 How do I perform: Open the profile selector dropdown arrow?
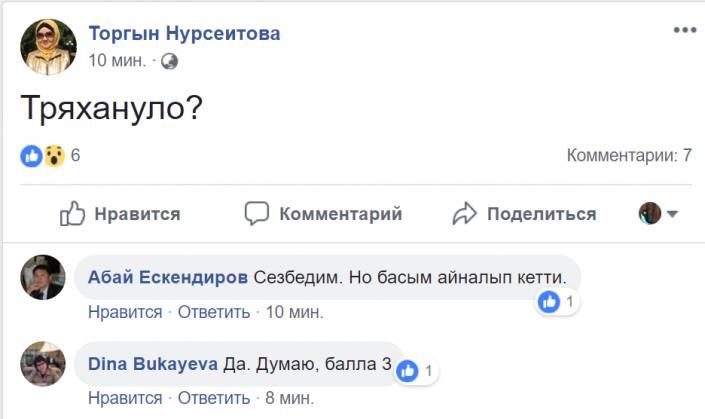(673, 214)
